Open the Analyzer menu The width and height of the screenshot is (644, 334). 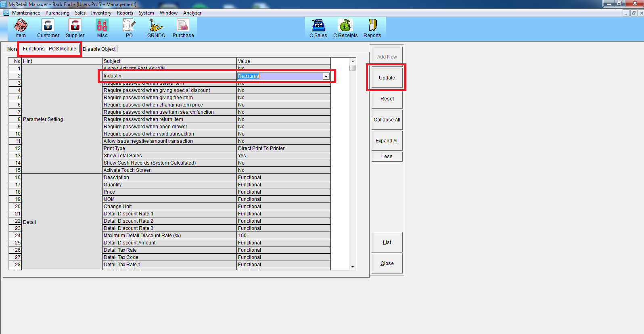coord(192,13)
